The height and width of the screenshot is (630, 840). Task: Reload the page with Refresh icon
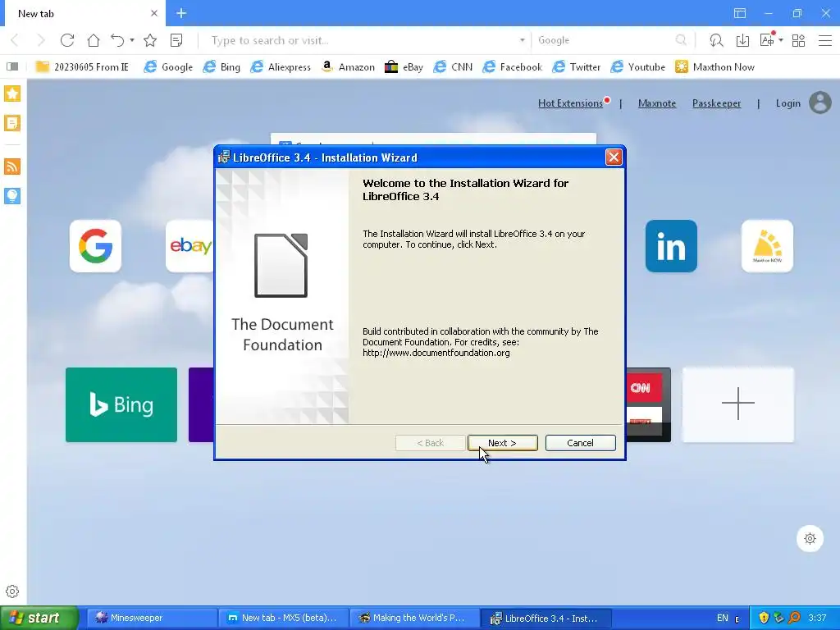pos(67,40)
